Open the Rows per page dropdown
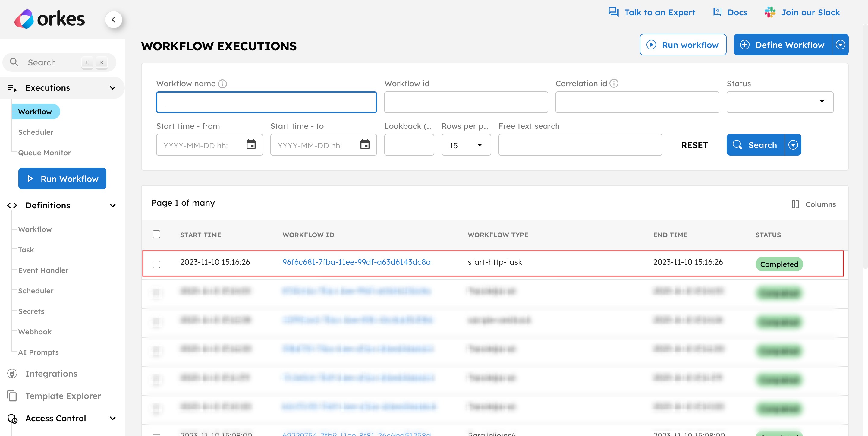 click(x=466, y=145)
